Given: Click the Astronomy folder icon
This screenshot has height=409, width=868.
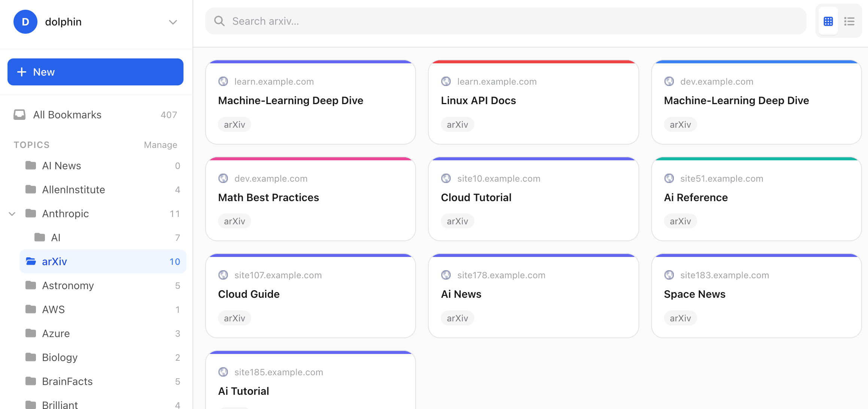Looking at the screenshot, I should pyautogui.click(x=31, y=285).
